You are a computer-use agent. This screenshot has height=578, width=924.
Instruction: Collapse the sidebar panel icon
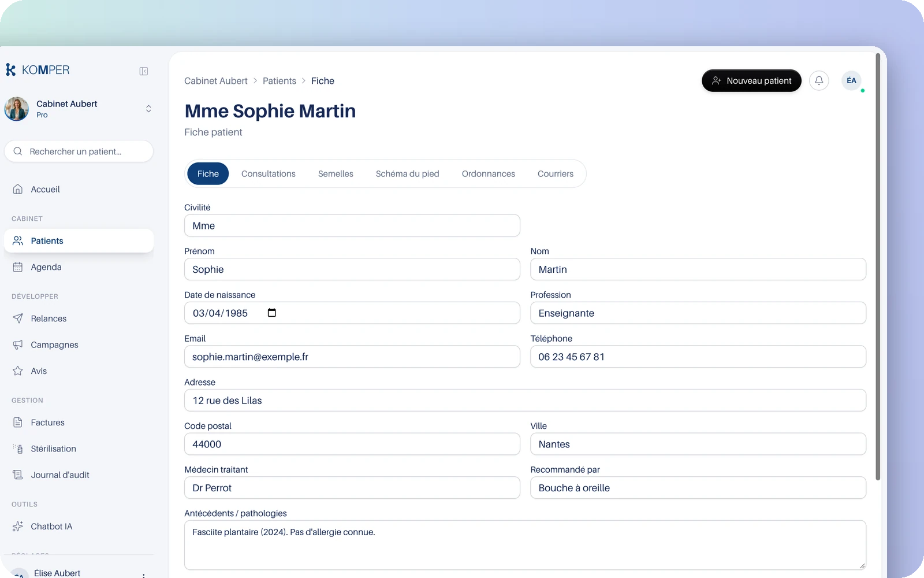(x=144, y=71)
